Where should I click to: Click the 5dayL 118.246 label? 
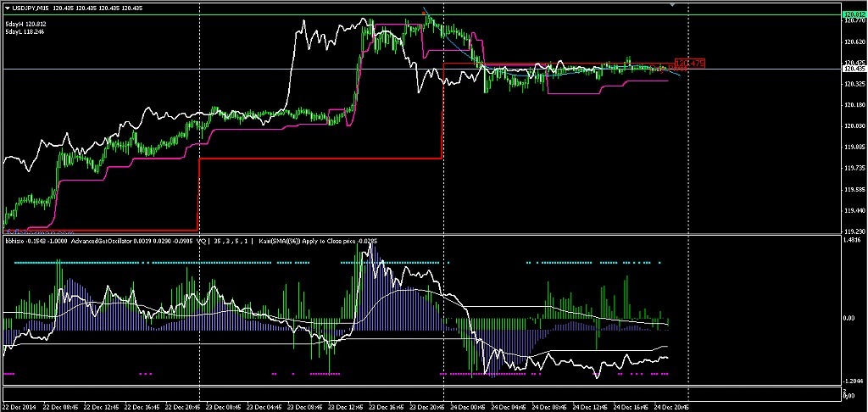click(x=25, y=31)
